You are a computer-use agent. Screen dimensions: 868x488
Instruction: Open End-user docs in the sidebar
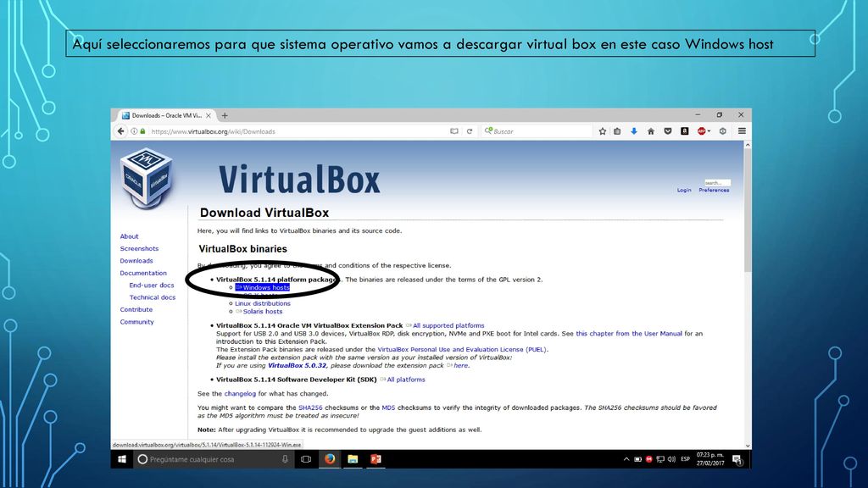[x=152, y=285]
